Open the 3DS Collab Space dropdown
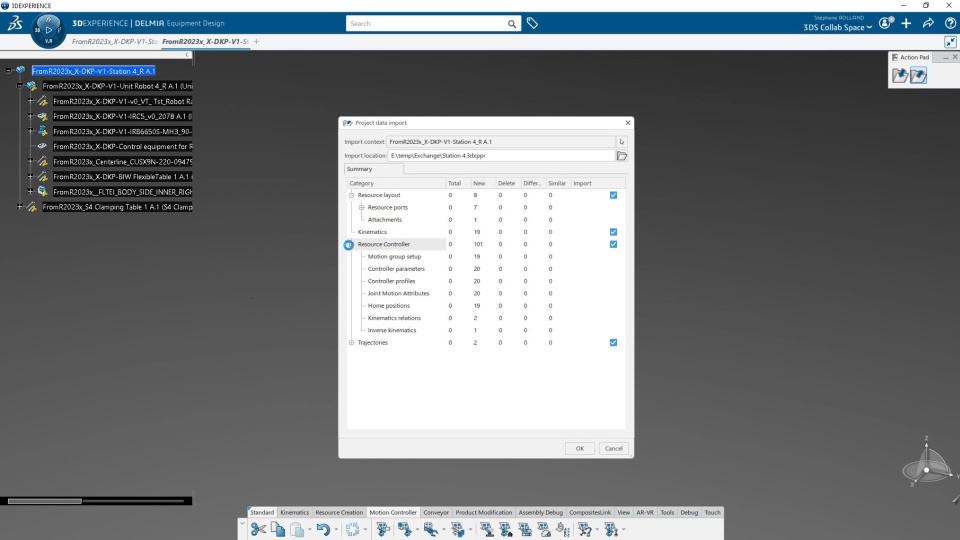960x540 pixels. (x=838, y=27)
